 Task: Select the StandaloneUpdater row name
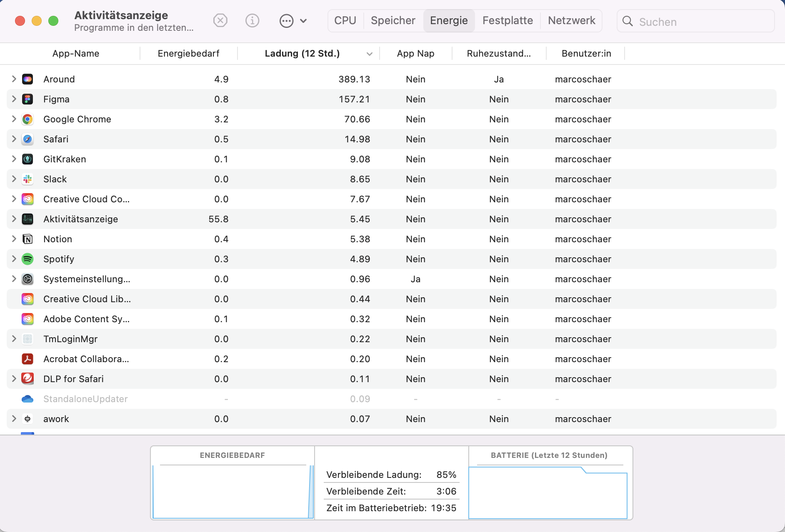pos(85,399)
